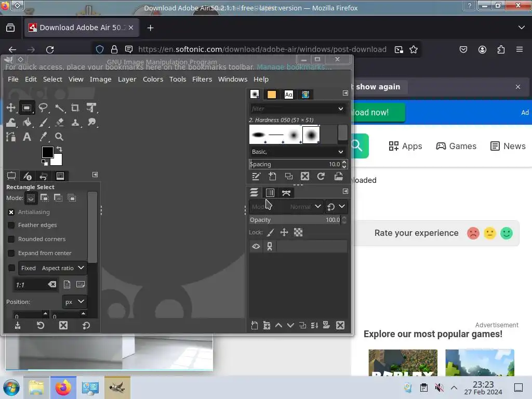The image size is (532, 399).
Task: Select the Text tool
Action: point(27,137)
